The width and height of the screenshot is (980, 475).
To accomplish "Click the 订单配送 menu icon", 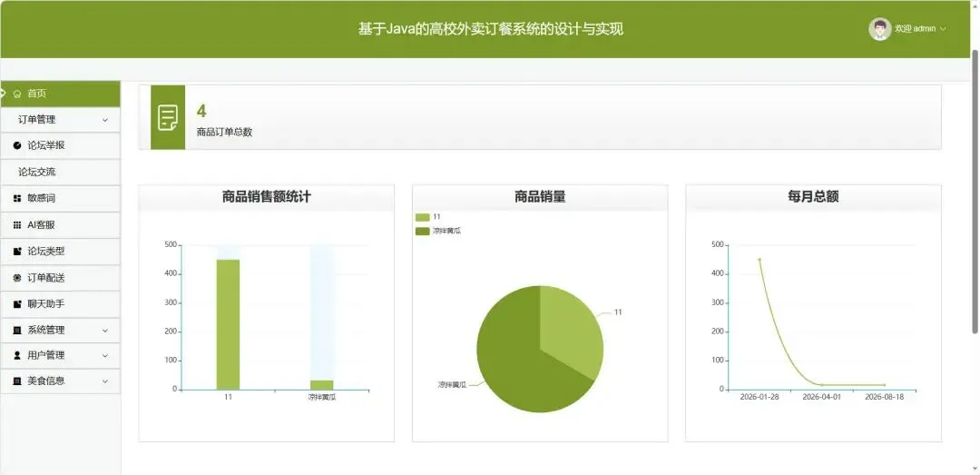I will coord(17,278).
